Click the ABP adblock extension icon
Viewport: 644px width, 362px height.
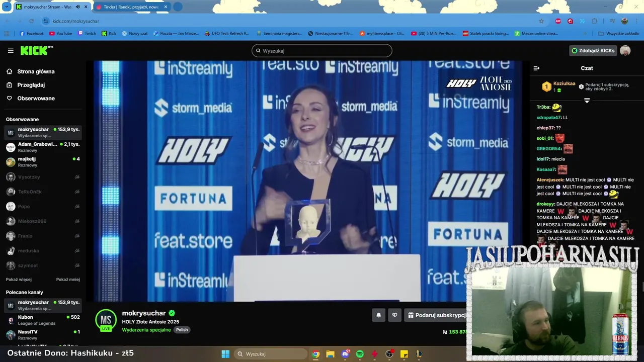(558, 21)
